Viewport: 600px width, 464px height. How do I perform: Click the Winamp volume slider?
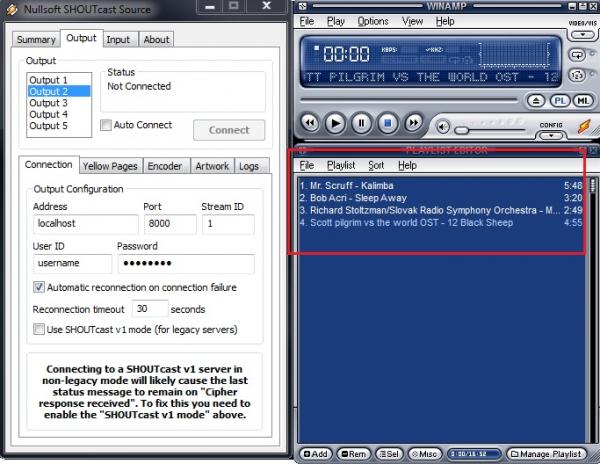(492, 131)
